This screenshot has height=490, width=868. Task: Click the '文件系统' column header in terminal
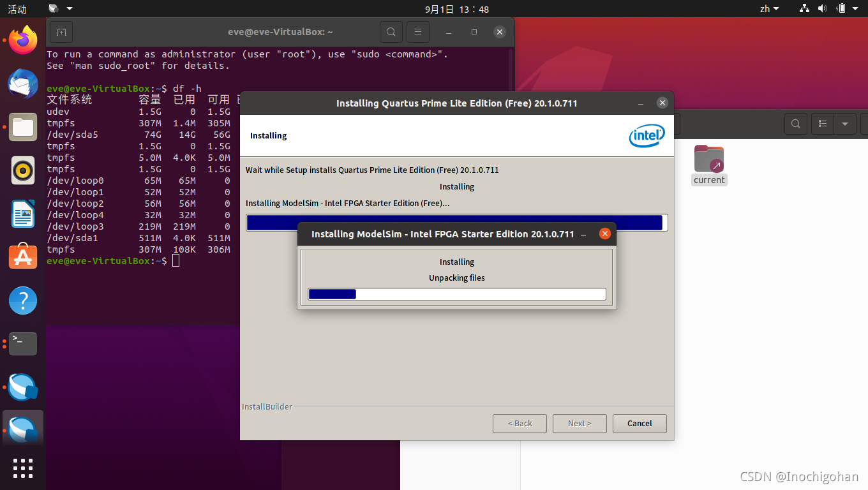tap(70, 100)
